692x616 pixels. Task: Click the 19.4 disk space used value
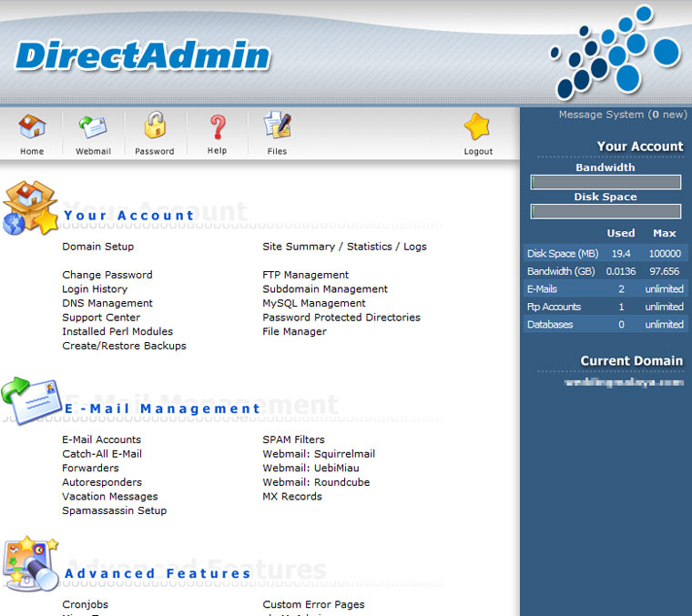(621, 254)
